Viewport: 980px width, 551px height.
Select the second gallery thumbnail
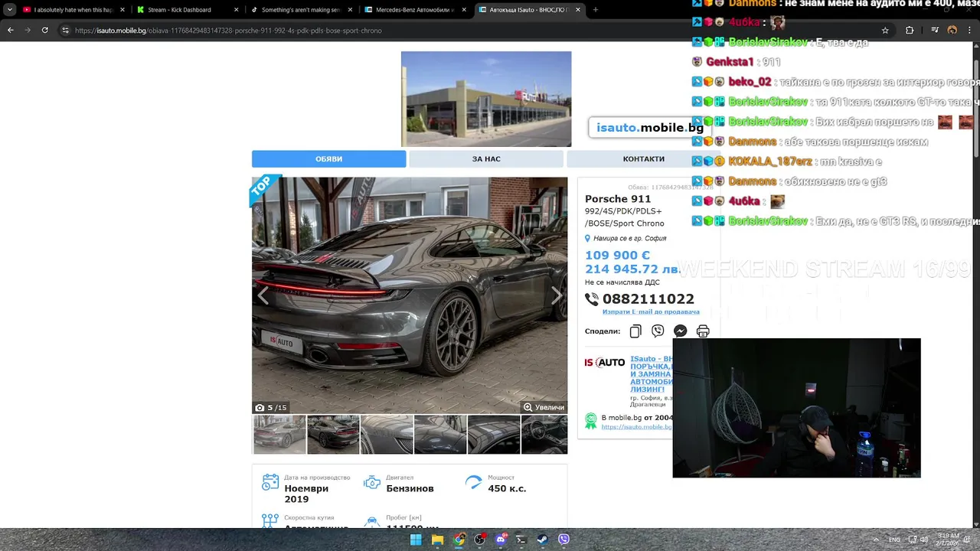(x=333, y=435)
